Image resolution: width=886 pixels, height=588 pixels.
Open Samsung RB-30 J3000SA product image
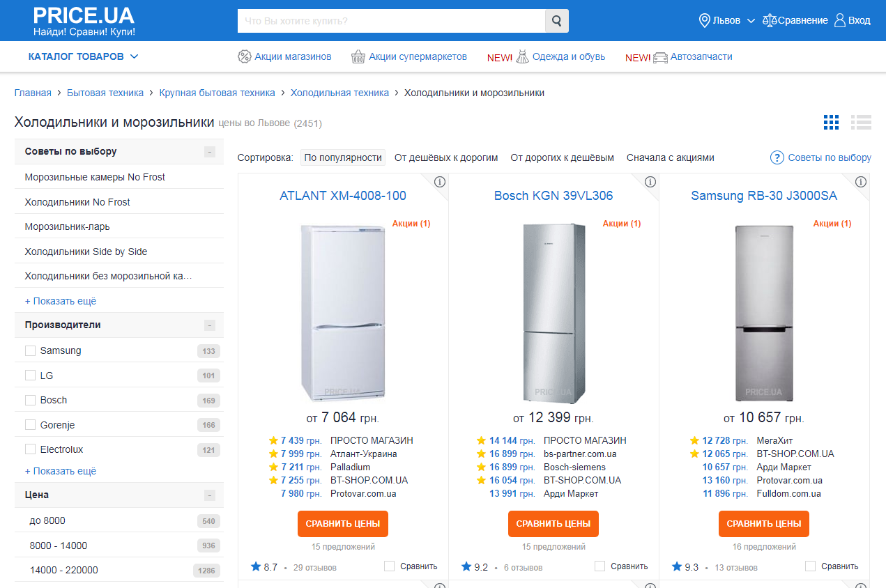[x=764, y=313]
